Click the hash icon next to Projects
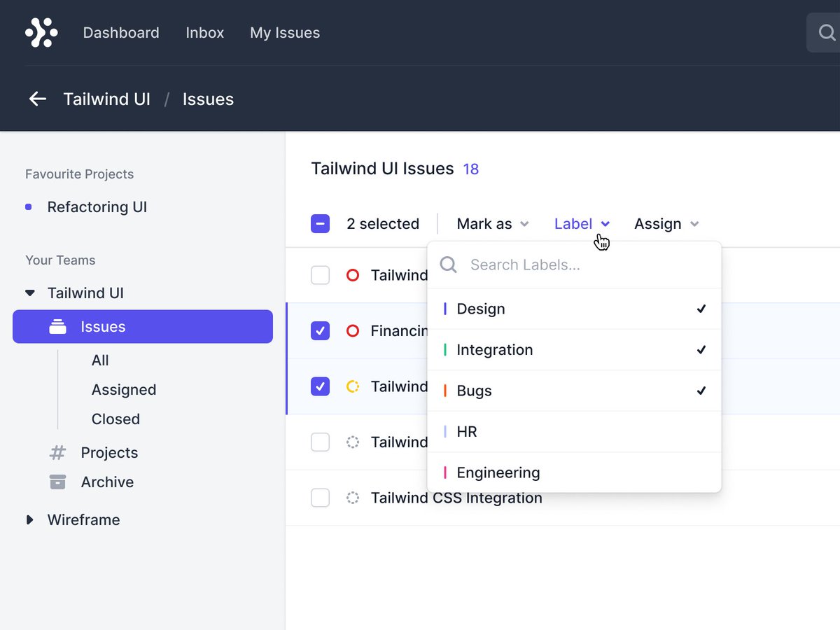The image size is (840, 630). click(57, 452)
